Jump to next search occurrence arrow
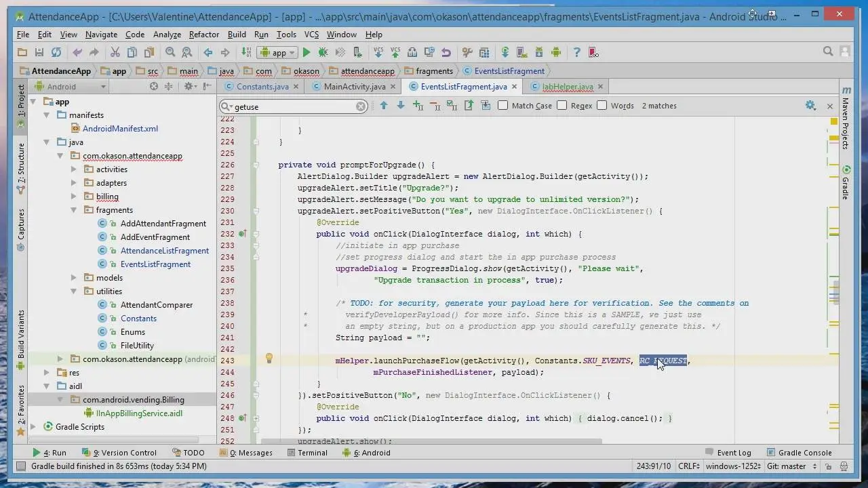Image resolution: width=868 pixels, height=488 pixels. [401, 105]
